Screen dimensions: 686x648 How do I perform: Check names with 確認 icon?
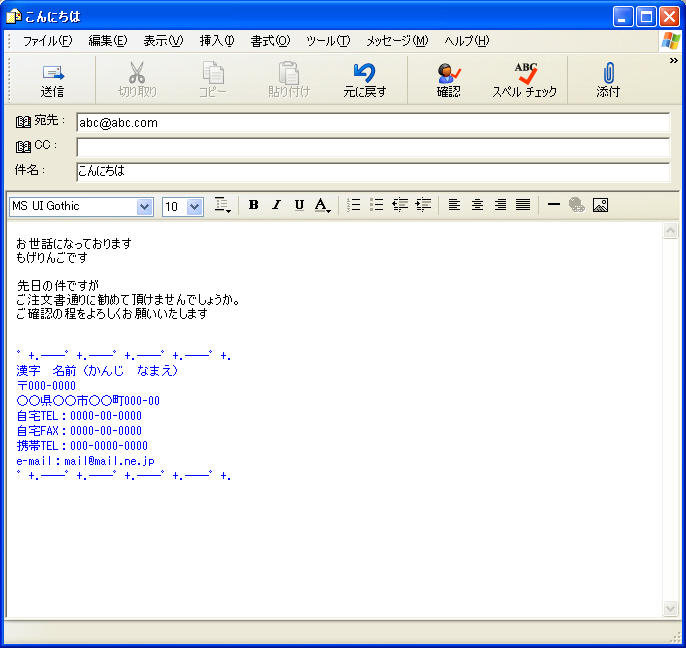click(448, 73)
